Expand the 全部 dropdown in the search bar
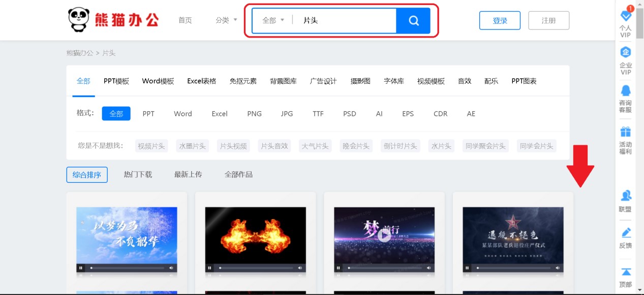644x295 pixels. pos(273,21)
